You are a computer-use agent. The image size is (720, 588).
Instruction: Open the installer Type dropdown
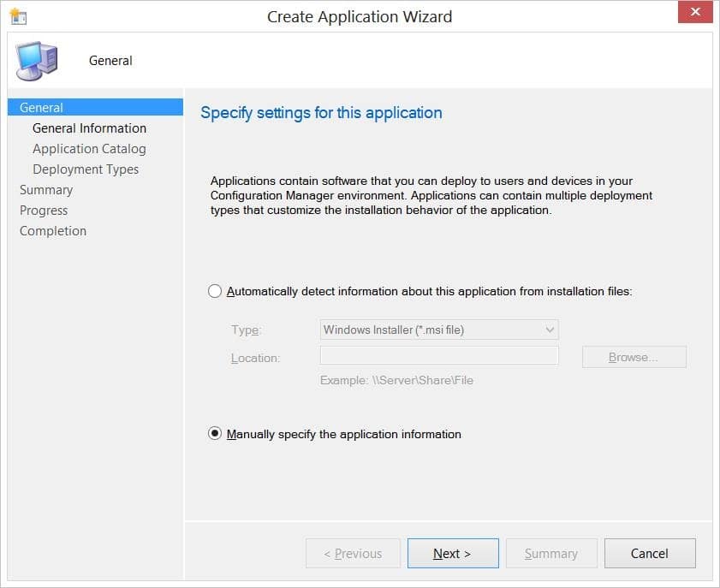coord(438,330)
